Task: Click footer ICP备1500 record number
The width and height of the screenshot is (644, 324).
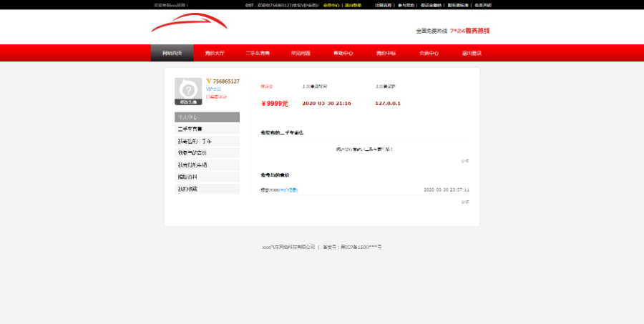Action: (x=361, y=247)
